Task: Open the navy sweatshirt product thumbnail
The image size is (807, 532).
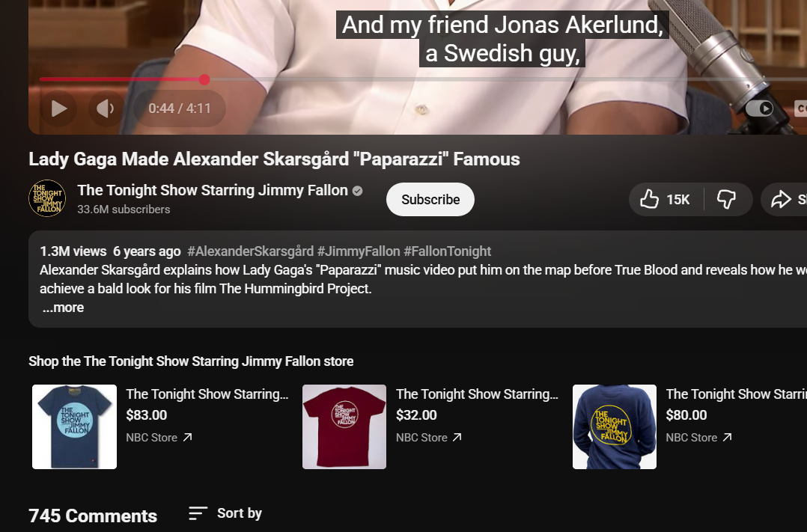Action: (614, 426)
